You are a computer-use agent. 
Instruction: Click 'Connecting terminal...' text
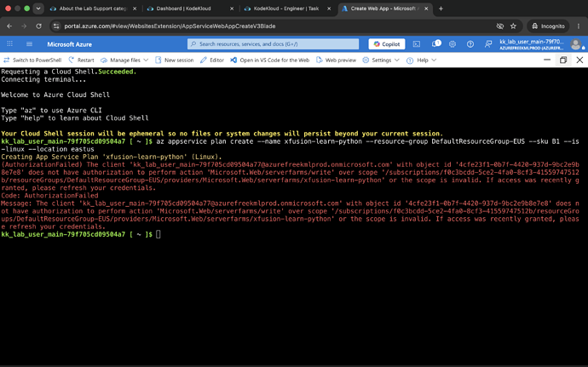(43, 79)
